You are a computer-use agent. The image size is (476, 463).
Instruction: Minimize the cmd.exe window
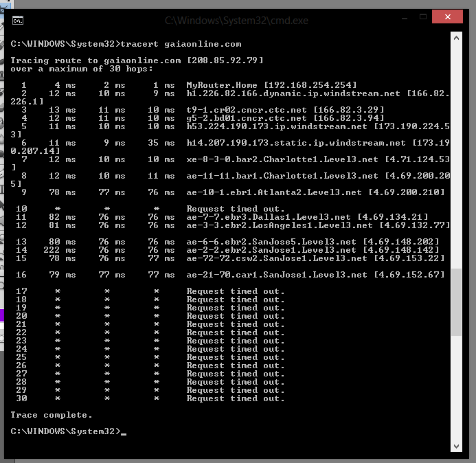pos(405,19)
